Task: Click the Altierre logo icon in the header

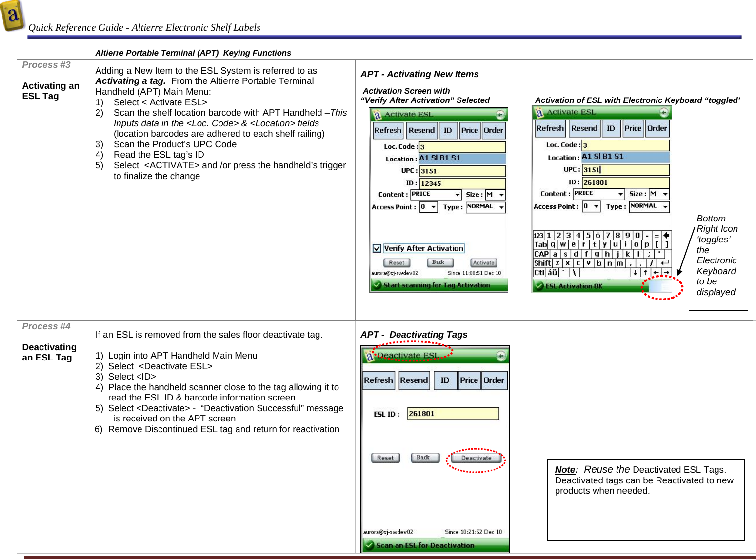Action: pyautogui.click(x=13, y=16)
